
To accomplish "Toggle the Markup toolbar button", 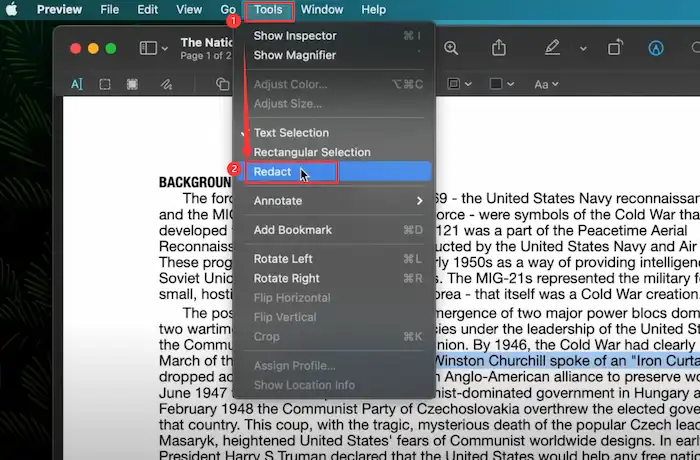I will [x=656, y=48].
